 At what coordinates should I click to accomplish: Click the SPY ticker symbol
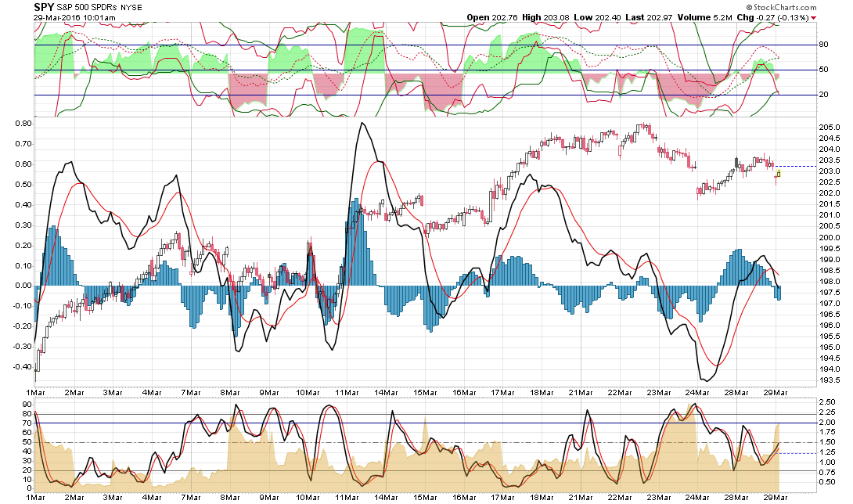[x=44, y=7]
